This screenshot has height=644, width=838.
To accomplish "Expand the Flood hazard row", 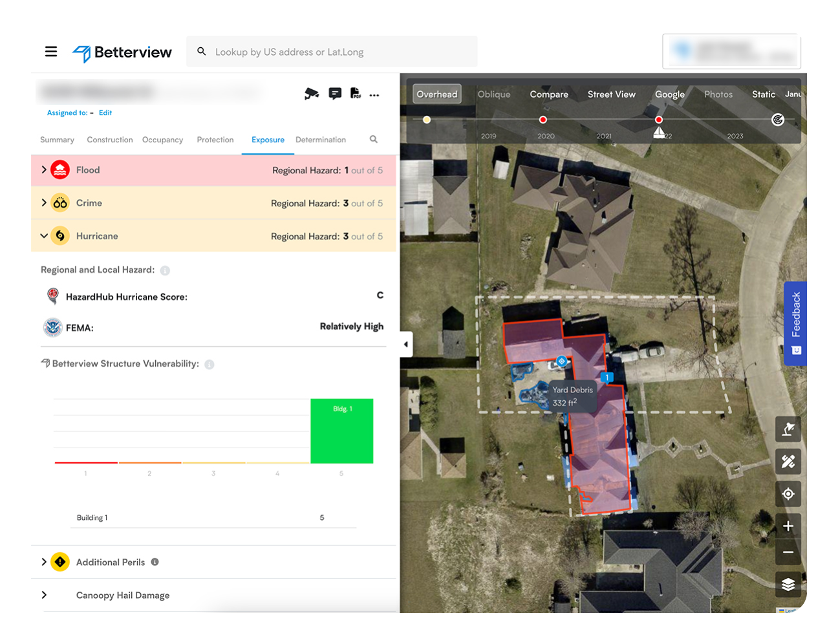I will pyautogui.click(x=44, y=170).
